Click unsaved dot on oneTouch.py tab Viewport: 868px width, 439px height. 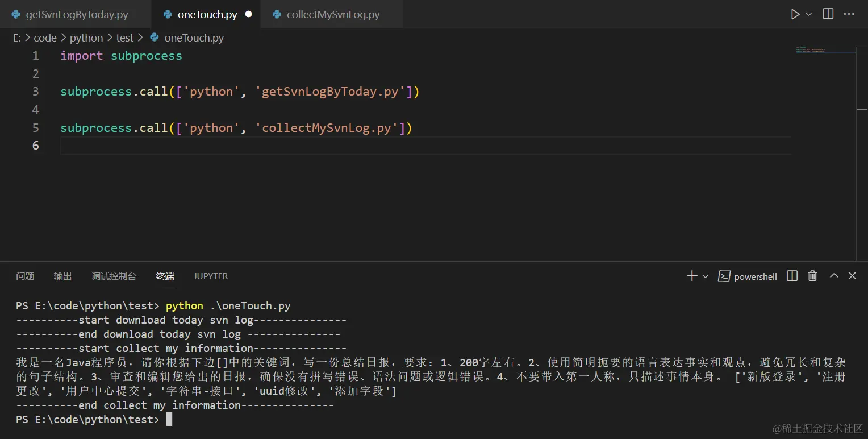point(248,15)
